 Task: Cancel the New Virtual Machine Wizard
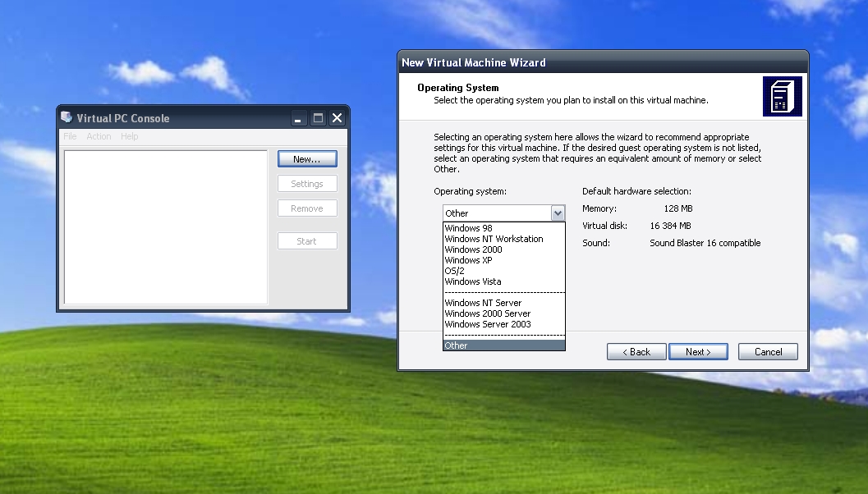(x=768, y=352)
